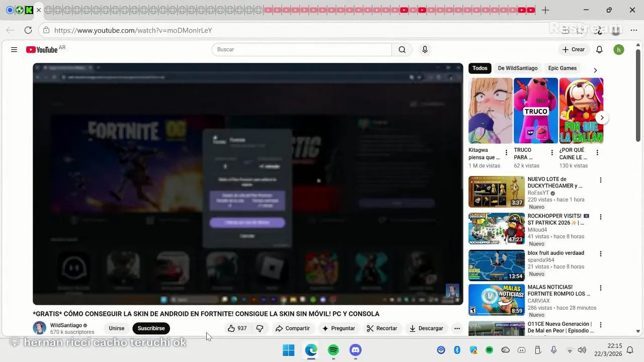Open RoEssYT channel name
Screen dimensions: 644x362
coord(538,193)
